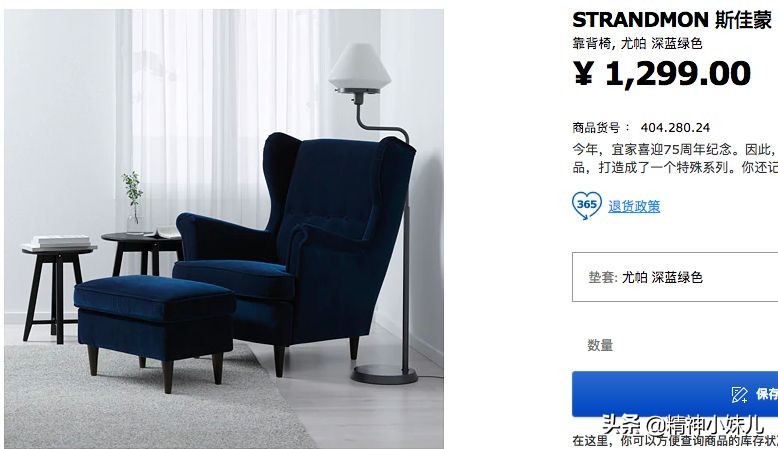Select the product number 404.280.24
The width and height of the screenshot is (778, 449).
pos(675,128)
